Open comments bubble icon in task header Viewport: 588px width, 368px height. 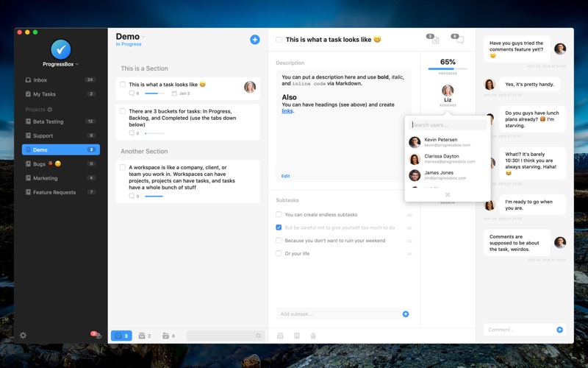[x=460, y=40]
